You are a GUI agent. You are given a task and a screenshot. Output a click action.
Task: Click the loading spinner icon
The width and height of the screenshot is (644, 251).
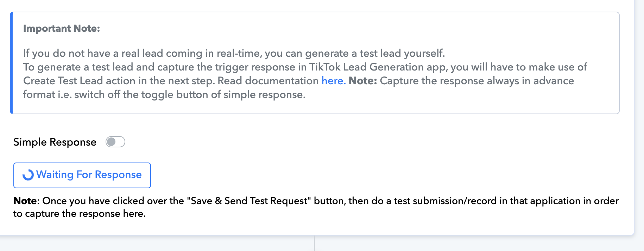point(28,175)
